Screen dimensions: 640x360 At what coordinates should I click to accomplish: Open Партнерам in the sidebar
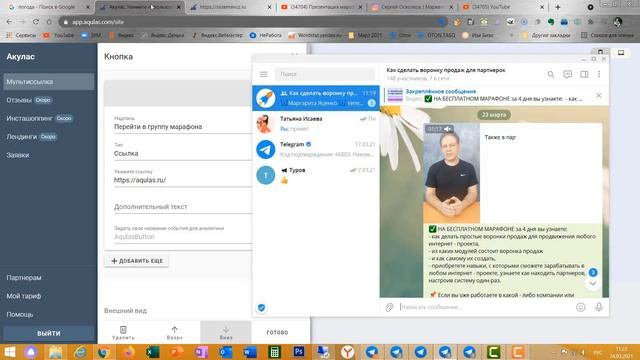coord(24,278)
